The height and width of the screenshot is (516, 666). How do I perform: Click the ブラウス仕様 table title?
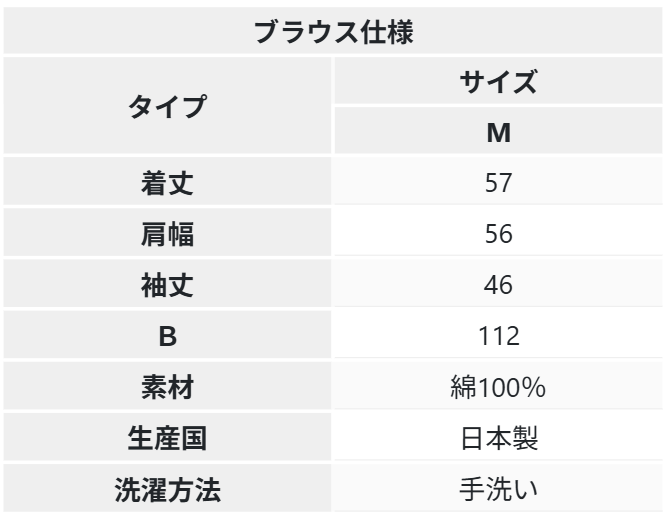click(333, 31)
